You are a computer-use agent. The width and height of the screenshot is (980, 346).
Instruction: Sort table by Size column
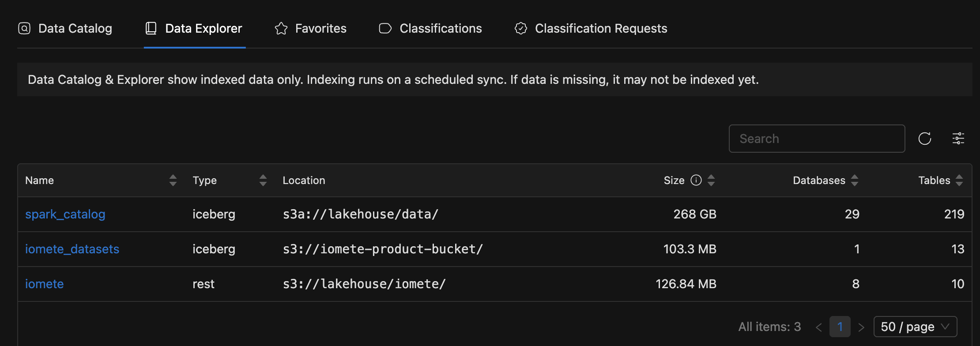711,180
